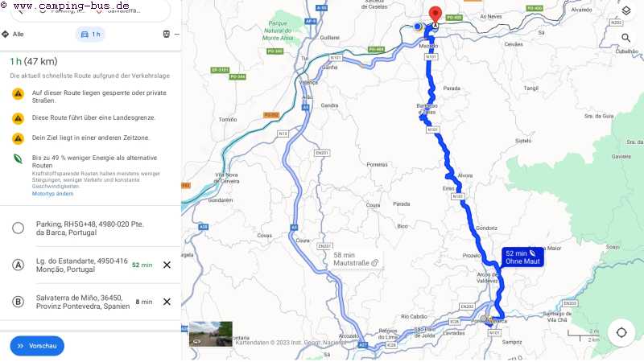Screen dimensions: 644x362
Task: Click the green leaf eco-route icon
Action: (18, 158)
